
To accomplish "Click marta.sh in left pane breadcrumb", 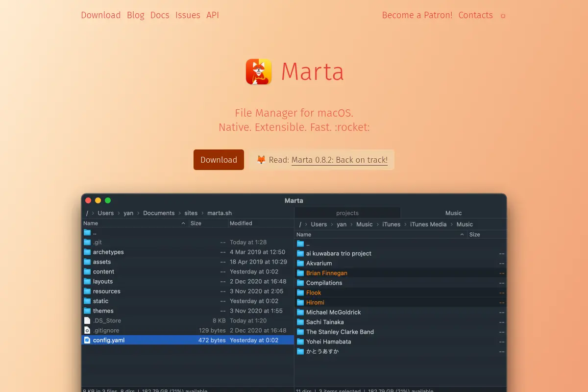I will click(220, 213).
